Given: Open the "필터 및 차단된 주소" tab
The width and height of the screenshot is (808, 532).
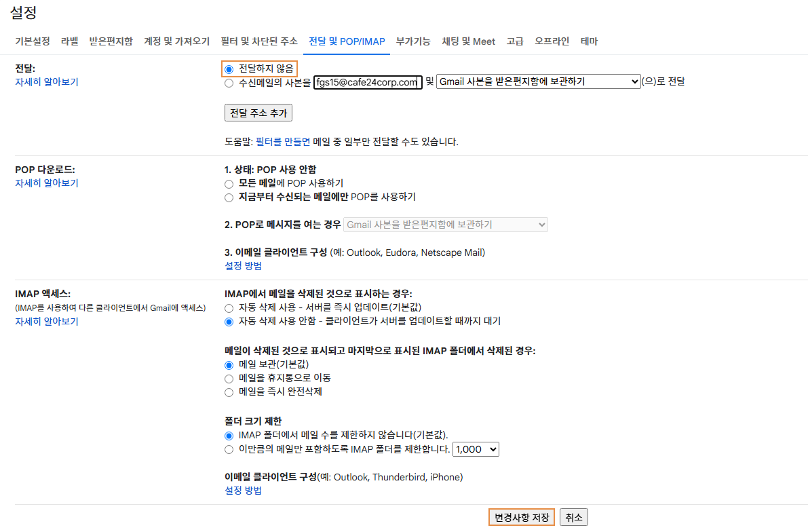Looking at the screenshot, I should [x=259, y=41].
